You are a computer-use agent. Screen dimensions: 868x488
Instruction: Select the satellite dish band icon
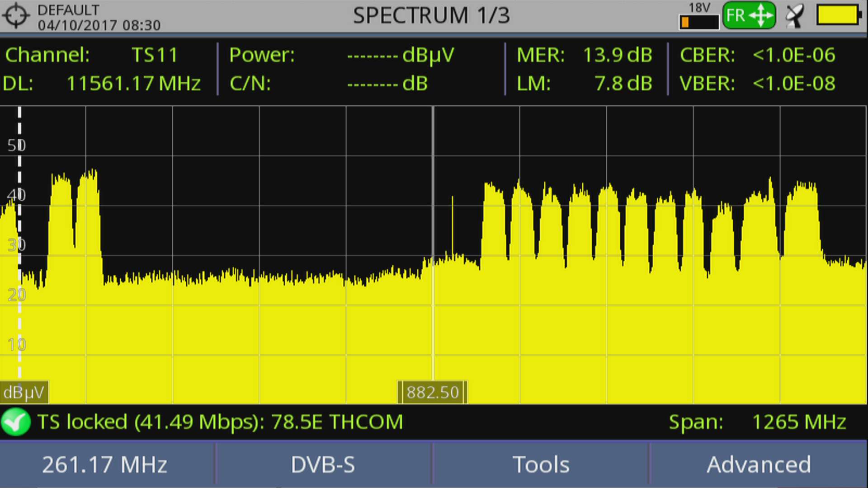point(795,16)
